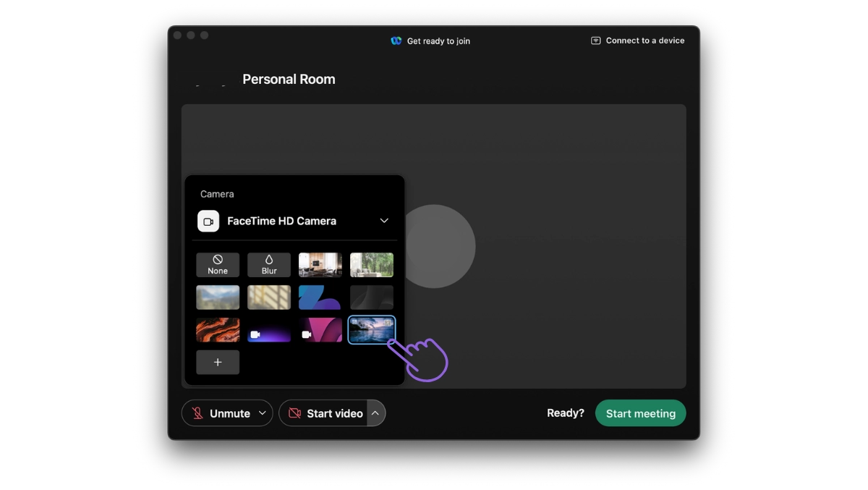The width and height of the screenshot is (868, 490).
Task: Enable the Blur background effect
Action: pyautogui.click(x=268, y=264)
